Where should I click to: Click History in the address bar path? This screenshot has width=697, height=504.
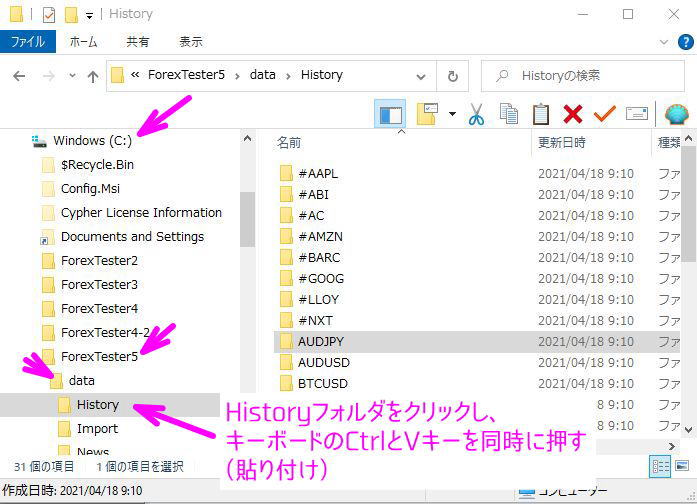click(321, 75)
